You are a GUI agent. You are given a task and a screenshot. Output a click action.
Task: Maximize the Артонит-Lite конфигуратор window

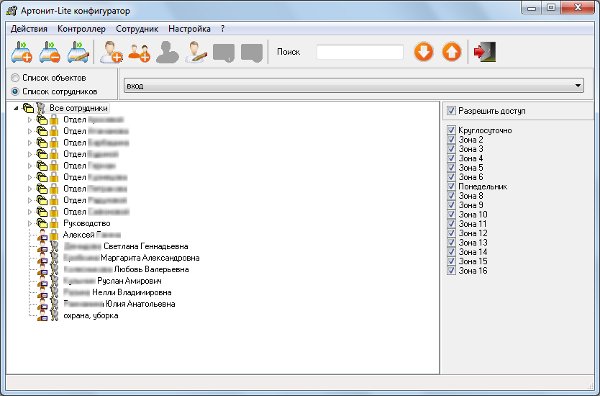click(551, 8)
